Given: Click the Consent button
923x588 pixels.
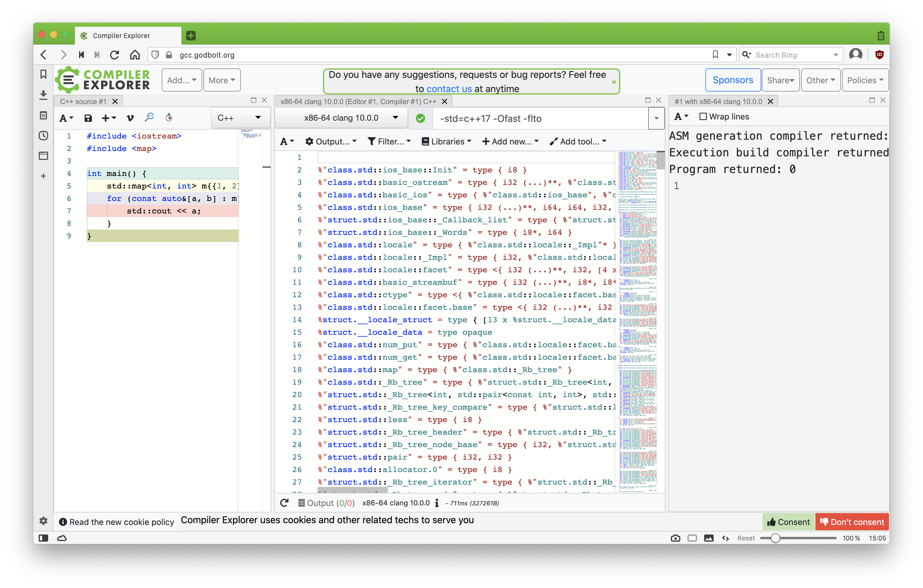Looking at the screenshot, I should pyautogui.click(x=788, y=522).
